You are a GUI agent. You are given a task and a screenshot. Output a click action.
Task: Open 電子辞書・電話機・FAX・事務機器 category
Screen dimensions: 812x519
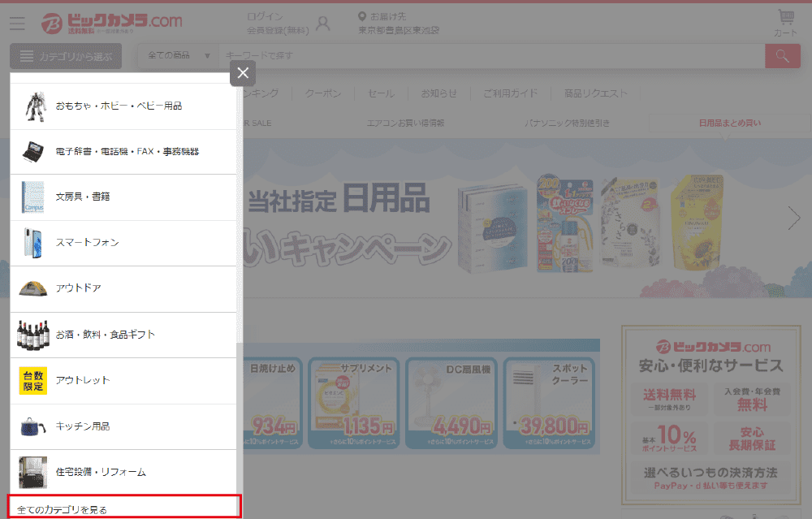point(123,152)
